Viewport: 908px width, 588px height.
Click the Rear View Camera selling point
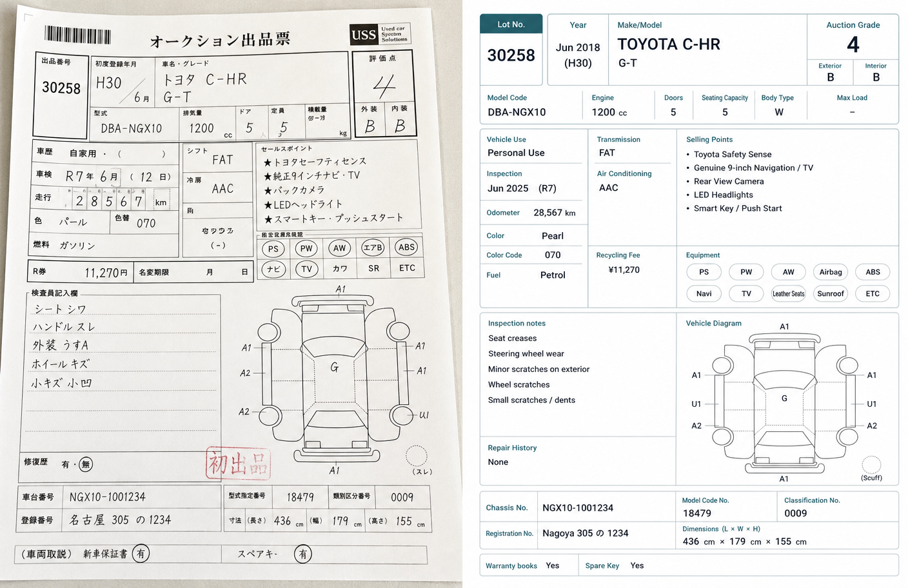[729, 181]
